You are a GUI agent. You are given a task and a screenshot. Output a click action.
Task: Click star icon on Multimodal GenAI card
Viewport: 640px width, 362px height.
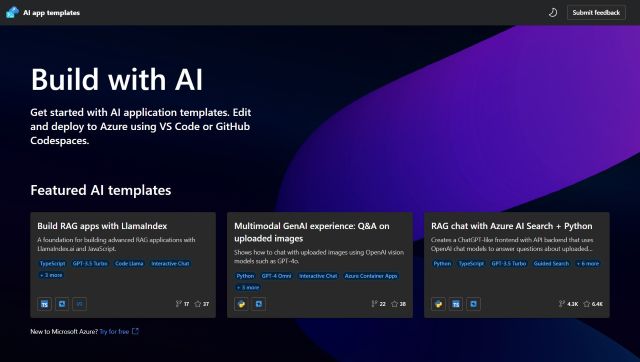coord(394,304)
